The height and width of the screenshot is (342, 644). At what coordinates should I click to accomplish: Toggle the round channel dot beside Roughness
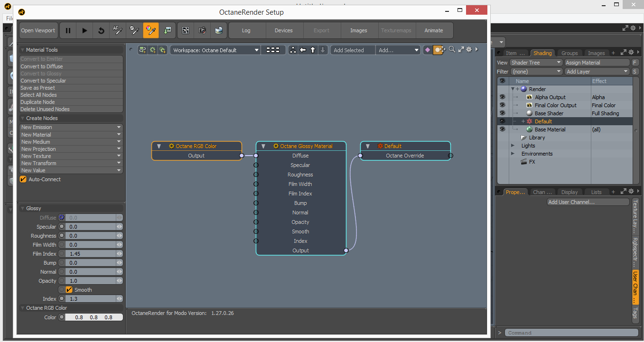61,236
